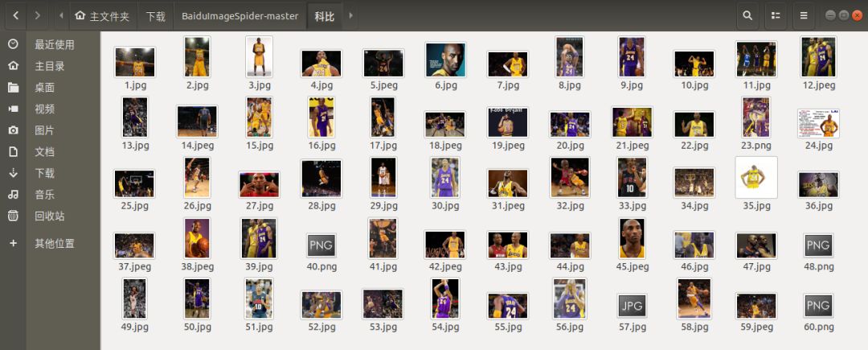Click file name 47.jpg
Viewport: 868px width, 350px height.
coord(757,266)
